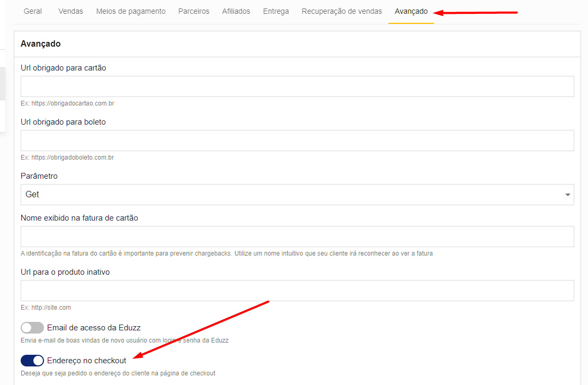Image resolution: width=588 pixels, height=385 pixels.
Task: Click the Nome exibido na fatura field
Action: [297, 237]
